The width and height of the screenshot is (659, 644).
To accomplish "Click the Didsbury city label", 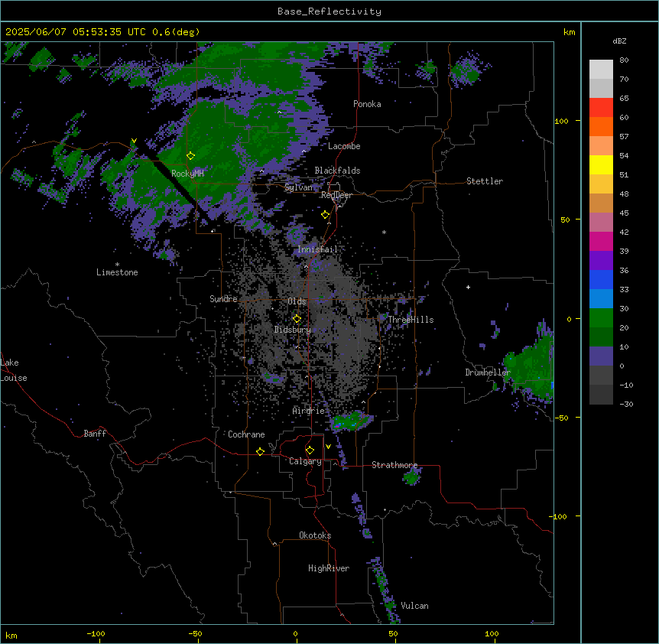I will coord(293,330).
